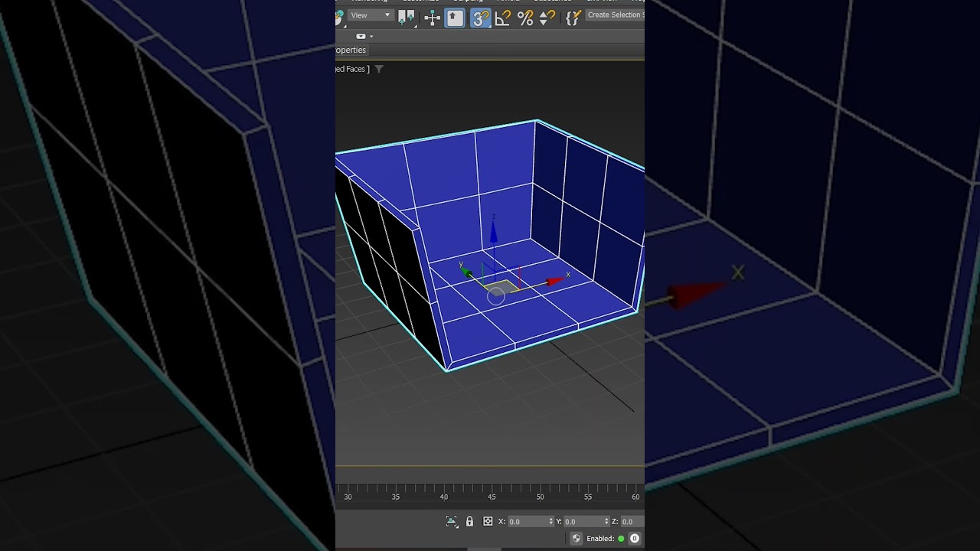The width and height of the screenshot is (980, 551).
Task: Click frame 45 on the timeline ruler
Action: click(x=492, y=497)
